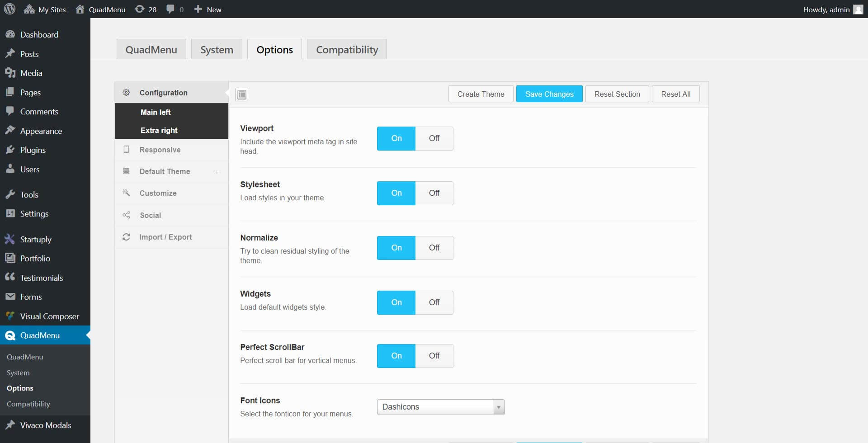Click the expand all sections icon

242,94
